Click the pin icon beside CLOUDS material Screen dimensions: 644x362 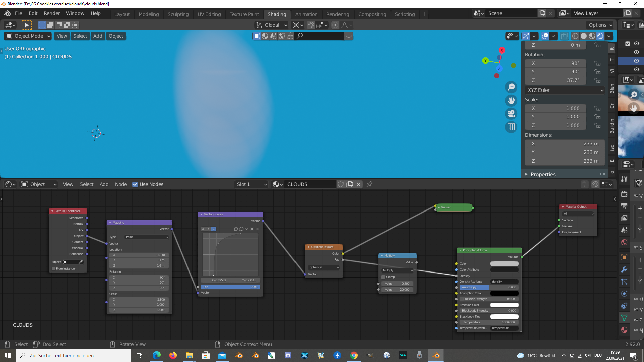[369, 184]
